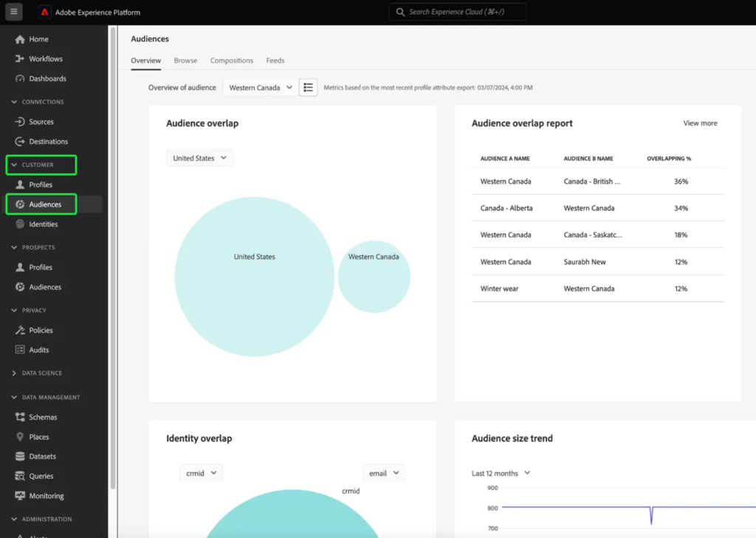Collapse the Customer section
This screenshot has width=756, height=538.
pos(15,165)
